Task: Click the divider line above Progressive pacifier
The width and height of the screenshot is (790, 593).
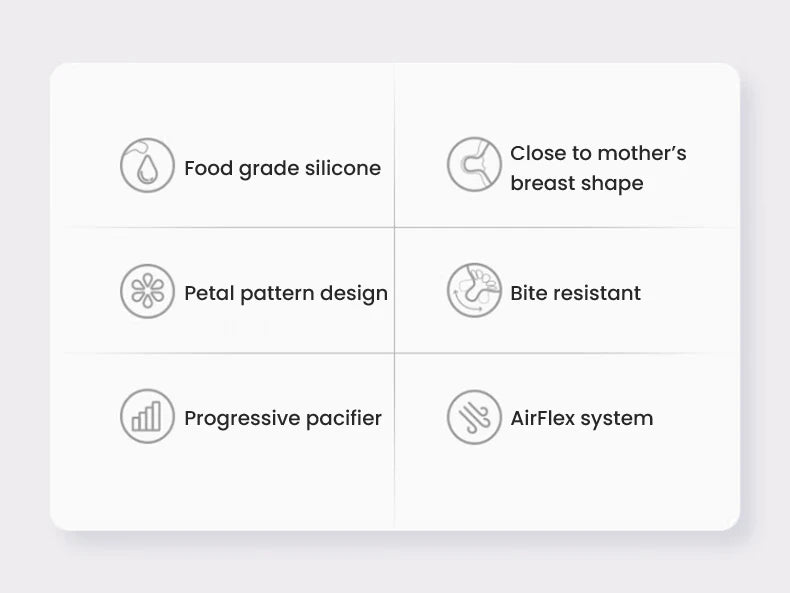Action: tap(229, 353)
